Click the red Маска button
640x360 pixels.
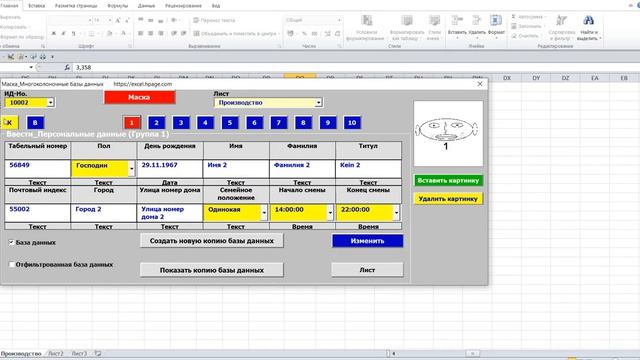click(140, 97)
